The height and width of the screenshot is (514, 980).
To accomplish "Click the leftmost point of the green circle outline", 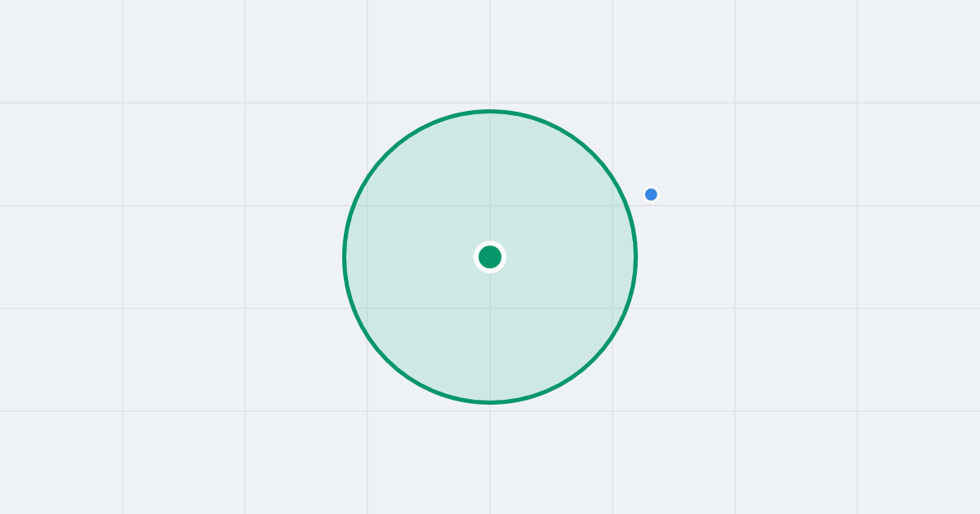I will pyautogui.click(x=345, y=257).
